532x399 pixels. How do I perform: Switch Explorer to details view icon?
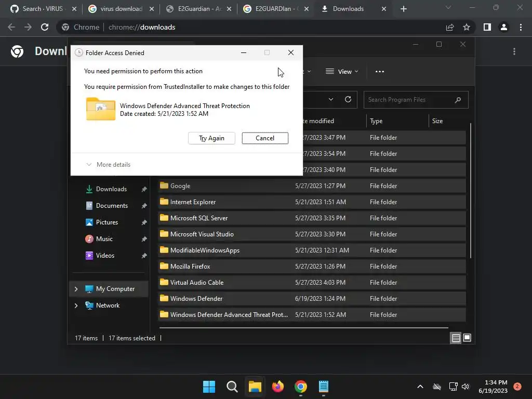point(456,338)
